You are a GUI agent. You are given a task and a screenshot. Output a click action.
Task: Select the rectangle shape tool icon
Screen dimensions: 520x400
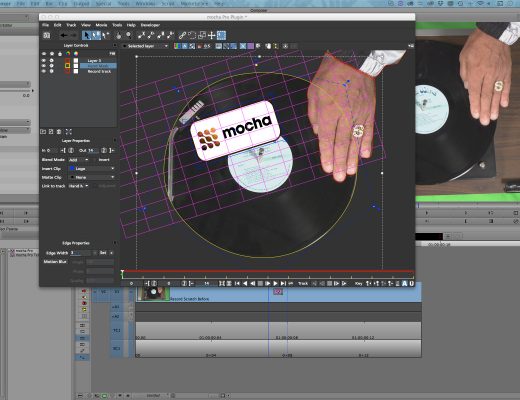192,35
